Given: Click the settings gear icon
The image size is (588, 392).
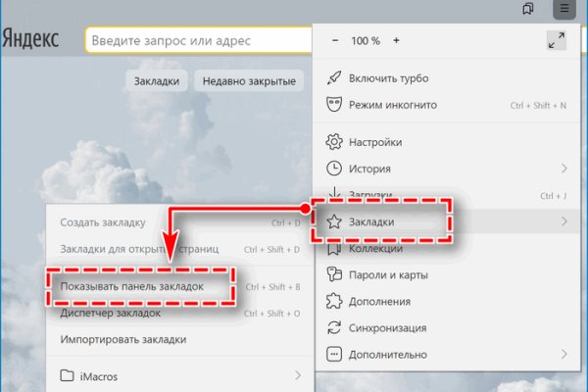Looking at the screenshot, I should pyautogui.click(x=333, y=142).
